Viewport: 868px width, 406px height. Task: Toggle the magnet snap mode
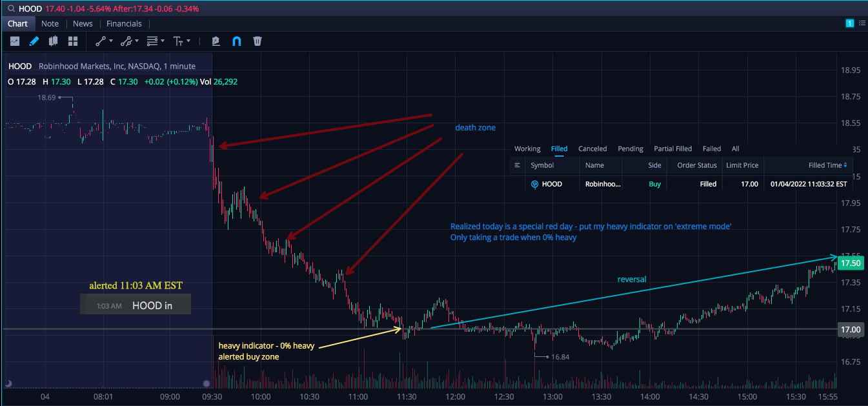237,41
